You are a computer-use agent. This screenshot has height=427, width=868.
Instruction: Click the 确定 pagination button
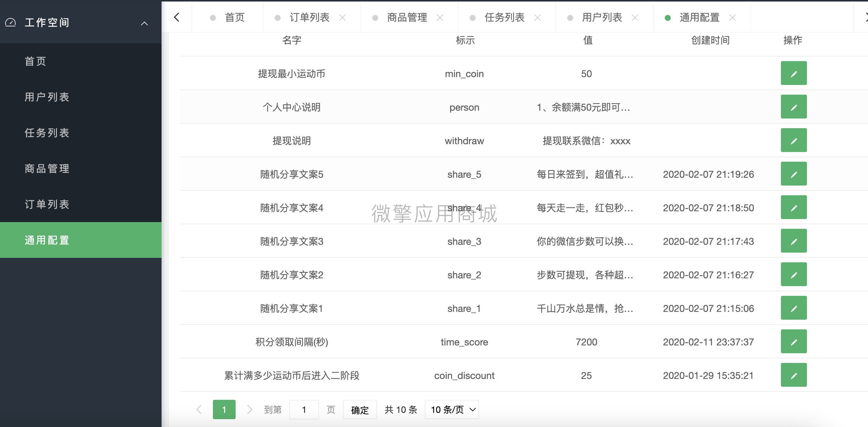360,409
